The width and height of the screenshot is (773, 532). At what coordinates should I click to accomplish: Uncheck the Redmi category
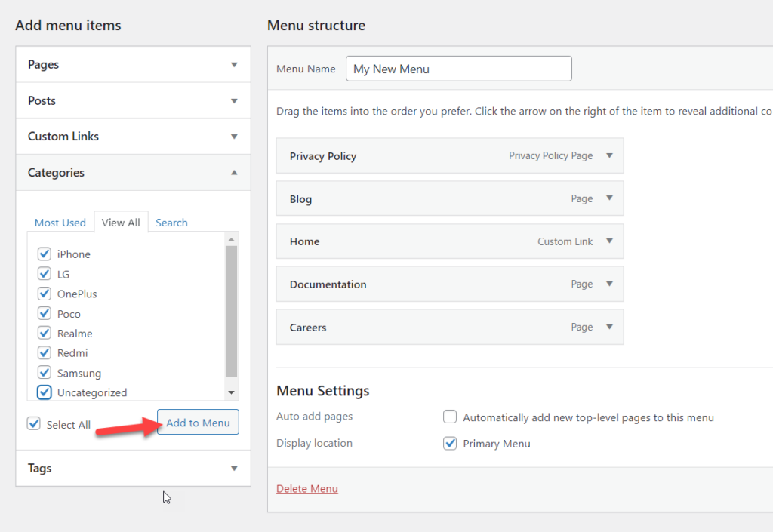(x=45, y=352)
